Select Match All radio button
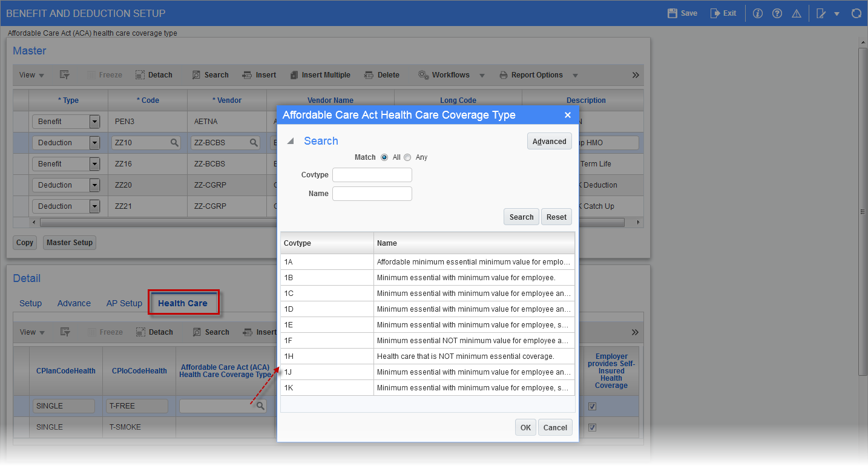Screen dimensions: 868x466 point(384,157)
